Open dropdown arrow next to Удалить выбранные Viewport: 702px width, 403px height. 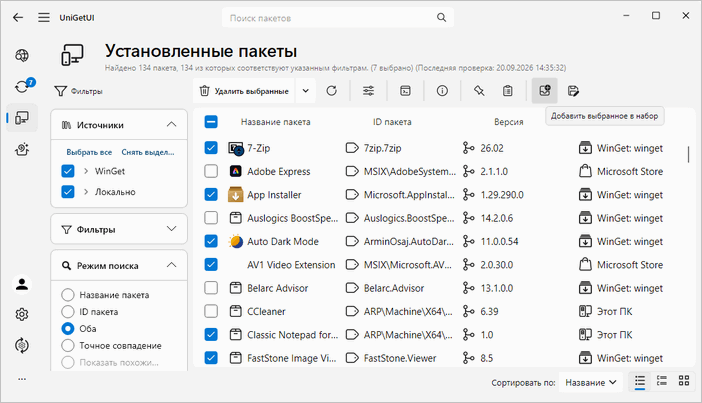[x=305, y=91]
